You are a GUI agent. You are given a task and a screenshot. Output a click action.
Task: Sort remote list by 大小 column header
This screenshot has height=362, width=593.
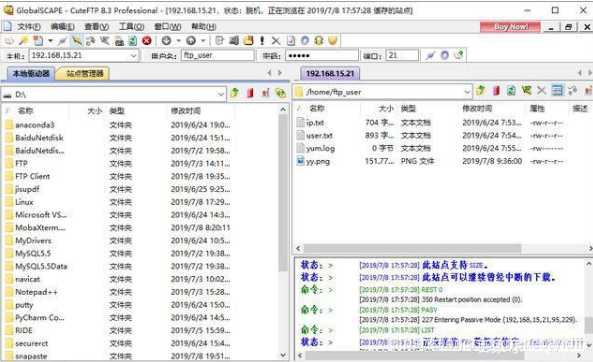(386, 109)
